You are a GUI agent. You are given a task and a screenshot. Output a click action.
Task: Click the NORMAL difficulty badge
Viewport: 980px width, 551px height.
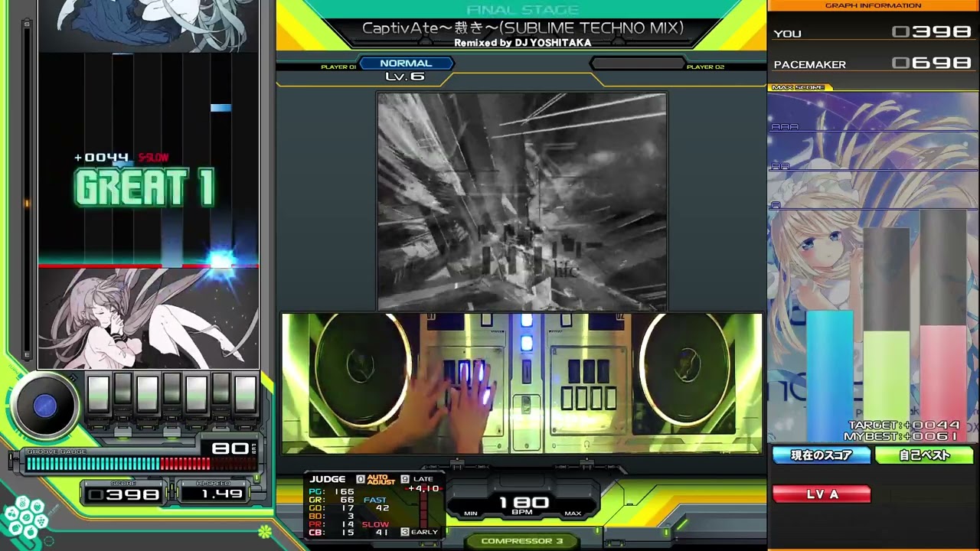pyautogui.click(x=406, y=64)
